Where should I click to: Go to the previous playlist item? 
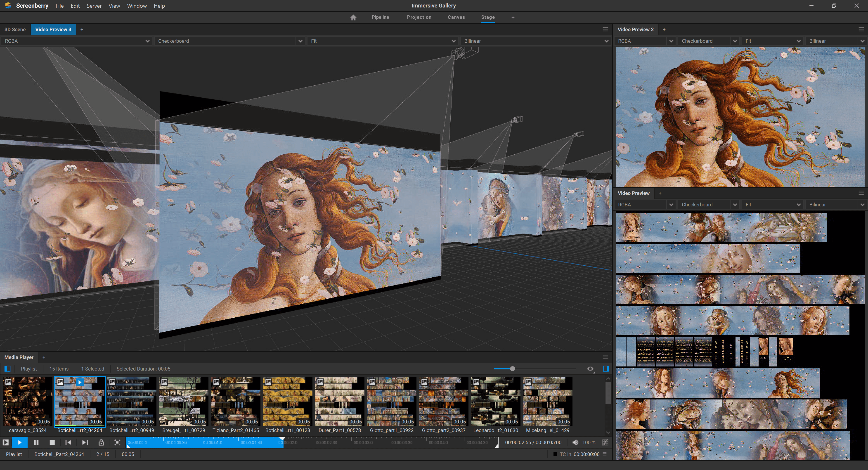[68, 442]
